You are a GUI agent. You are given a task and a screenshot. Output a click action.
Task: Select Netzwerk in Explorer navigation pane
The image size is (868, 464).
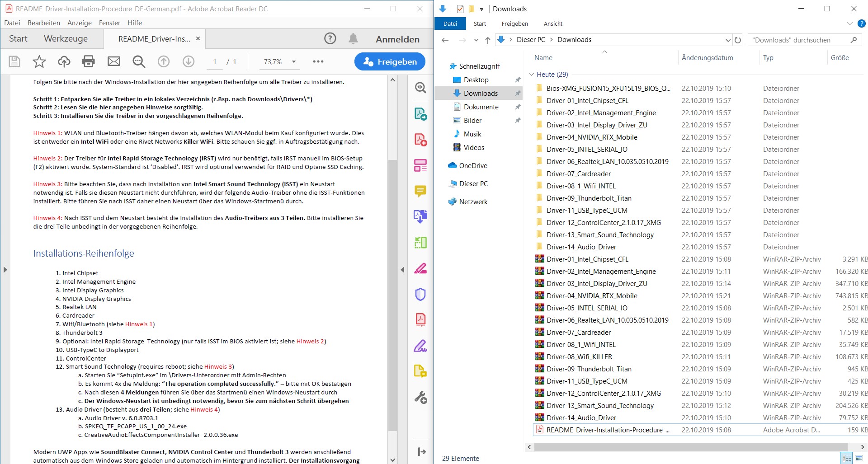468,202
